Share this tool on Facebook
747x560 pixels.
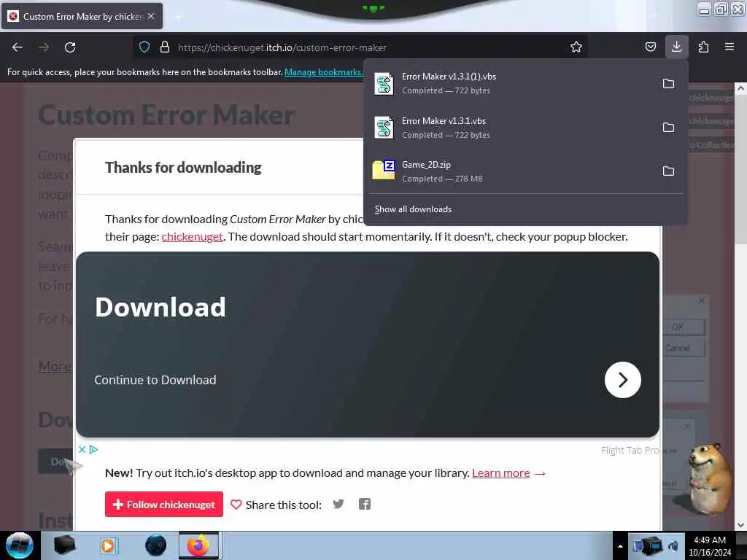tap(365, 504)
